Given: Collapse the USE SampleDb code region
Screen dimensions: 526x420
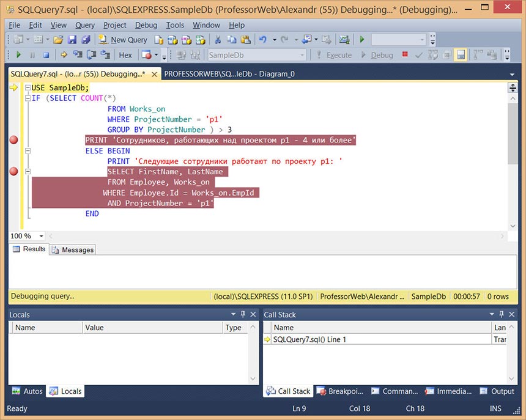Looking at the screenshot, I should tap(28, 88).
